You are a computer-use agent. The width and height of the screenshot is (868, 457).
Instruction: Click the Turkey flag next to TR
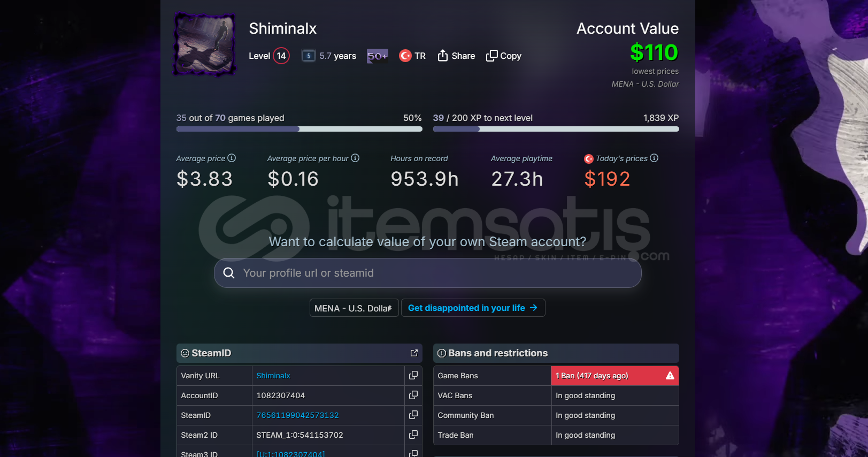[x=405, y=56]
